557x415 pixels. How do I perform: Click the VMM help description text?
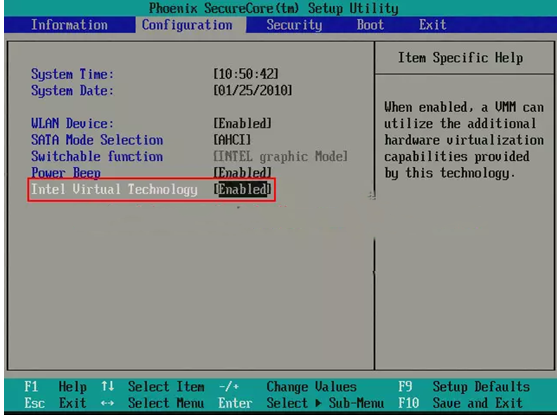464,140
